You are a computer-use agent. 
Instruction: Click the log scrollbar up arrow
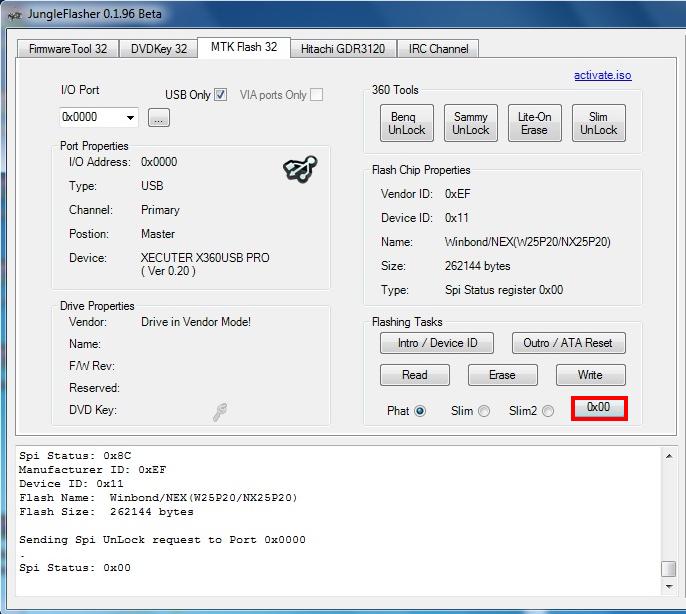click(x=668, y=456)
